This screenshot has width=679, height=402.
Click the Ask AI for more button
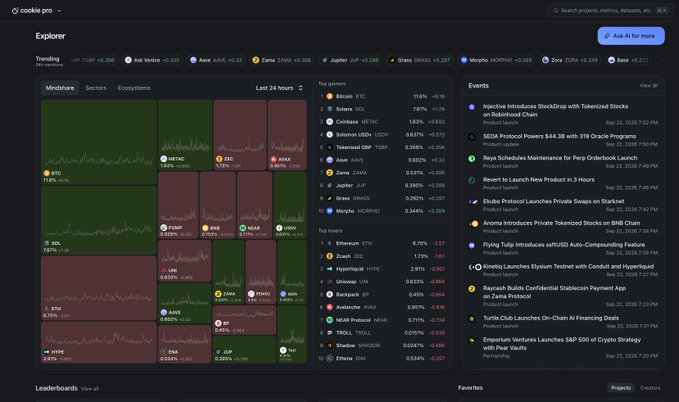click(631, 36)
